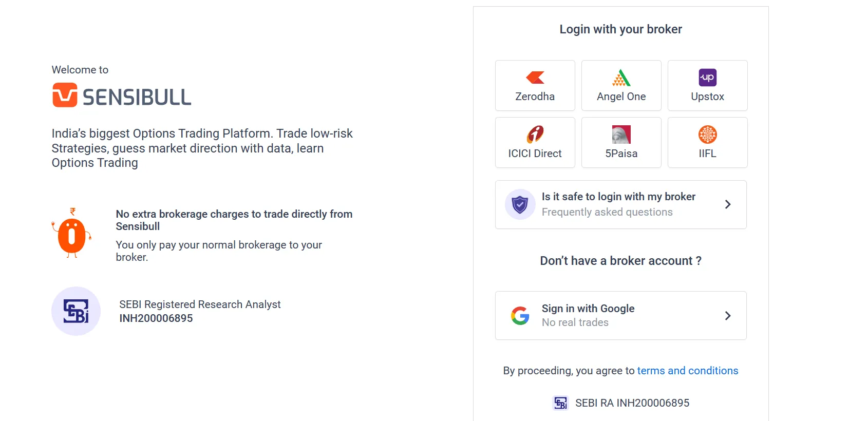Click the 'Welcome to' text
This screenshot has width=868, height=421.
(80, 70)
